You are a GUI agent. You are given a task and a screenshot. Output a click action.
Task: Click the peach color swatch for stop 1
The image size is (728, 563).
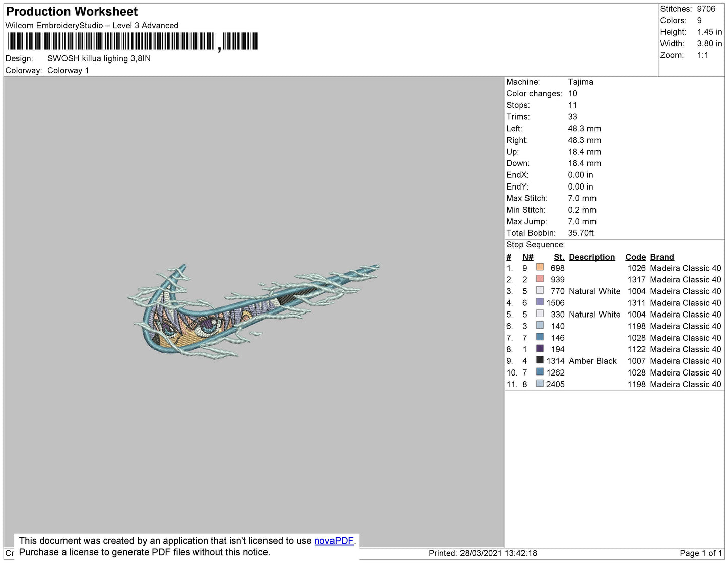click(540, 268)
